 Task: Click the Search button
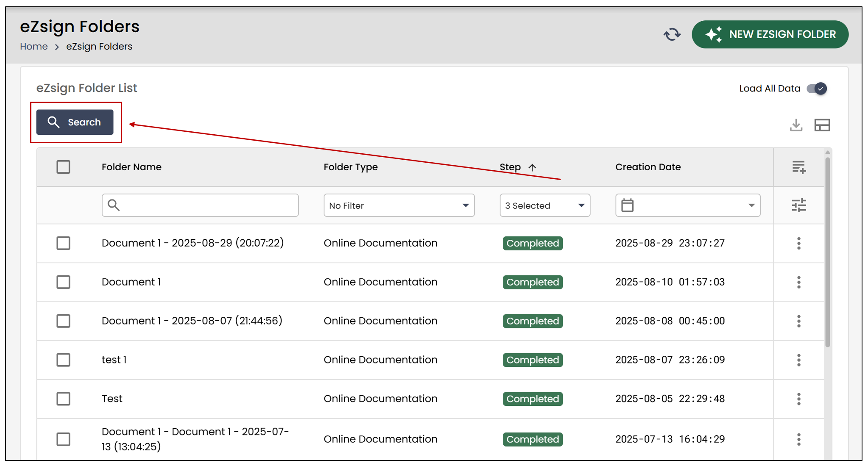click(75, 122)
